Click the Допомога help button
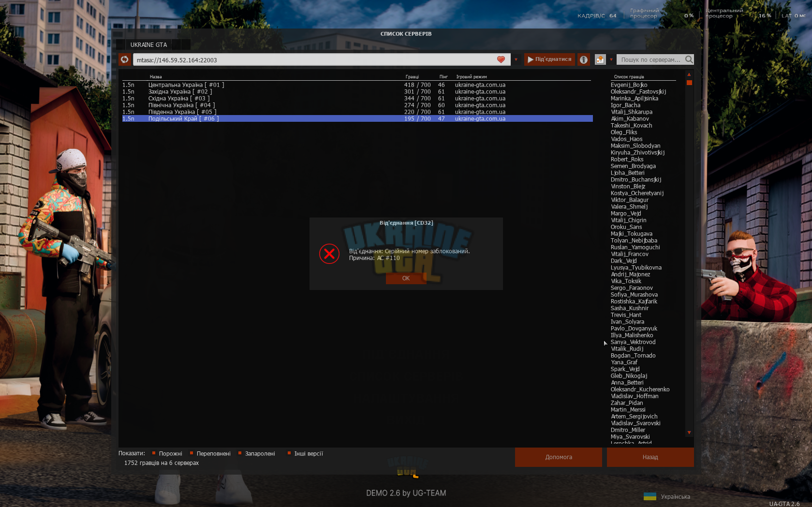The width and height of the screenshot is (812, 507). coord(559,457)
